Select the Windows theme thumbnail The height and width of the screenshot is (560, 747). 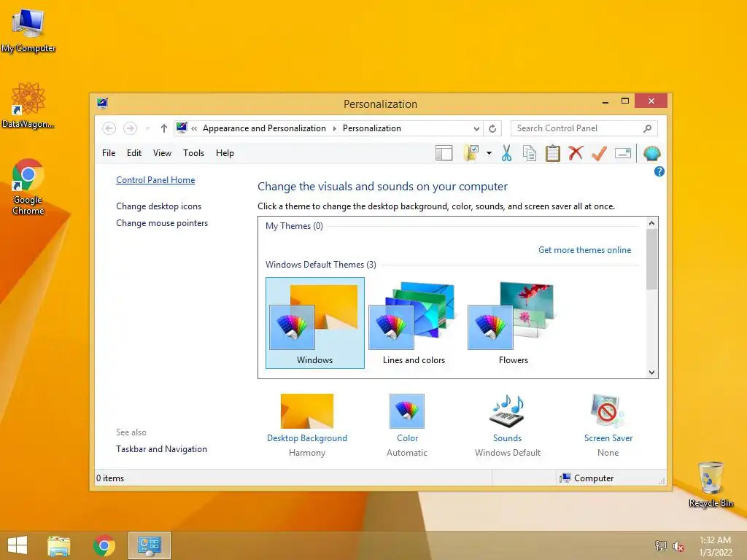point(315,323)
